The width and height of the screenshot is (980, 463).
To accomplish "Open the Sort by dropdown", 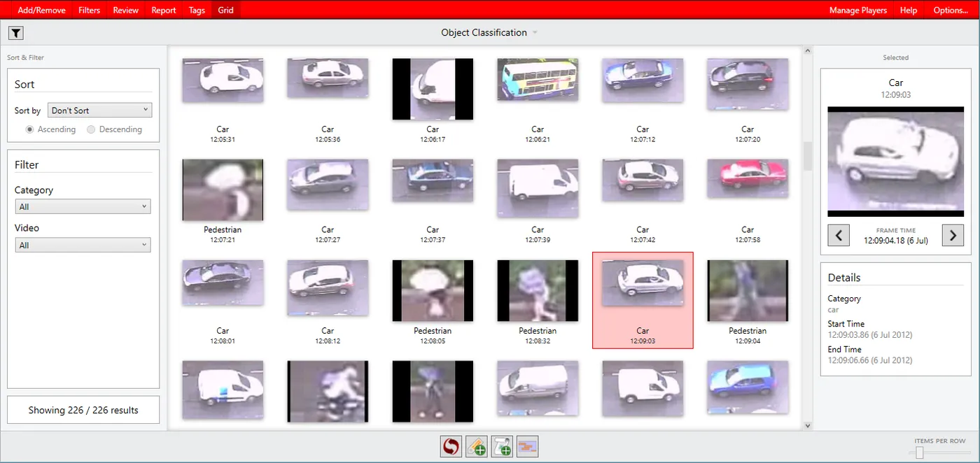I will coord(99,111).
